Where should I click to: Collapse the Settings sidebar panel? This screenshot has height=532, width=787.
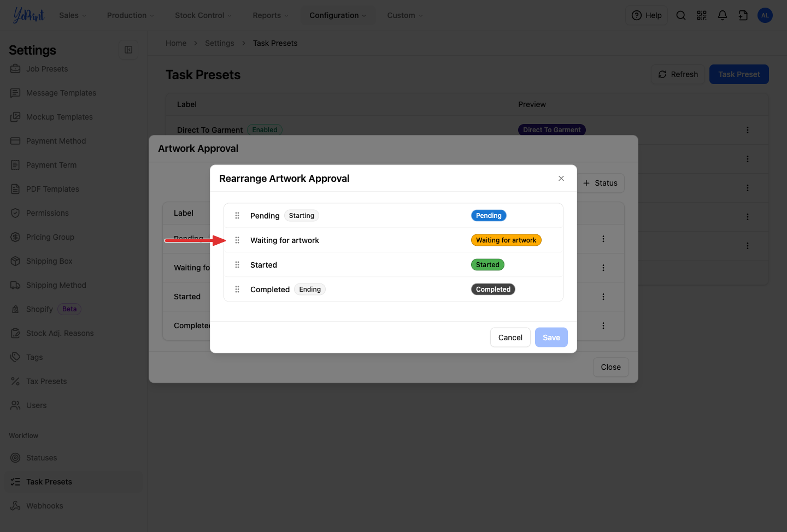pyautogui.click(x=128, y=50)
